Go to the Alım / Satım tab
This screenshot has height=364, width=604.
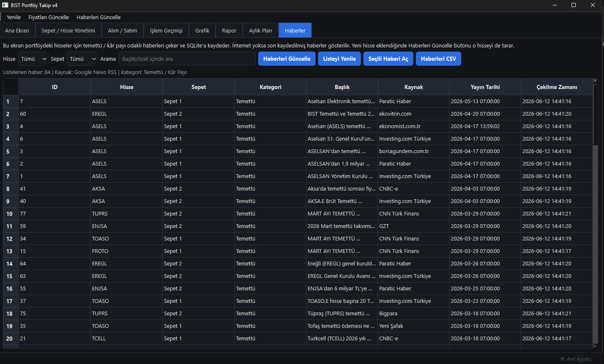tap(122, 30)
